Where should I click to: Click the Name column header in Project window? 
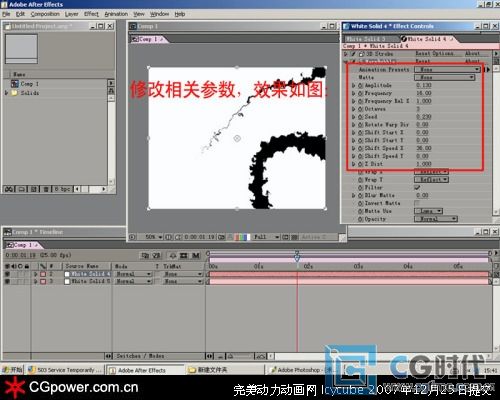(x=19, y=74)
